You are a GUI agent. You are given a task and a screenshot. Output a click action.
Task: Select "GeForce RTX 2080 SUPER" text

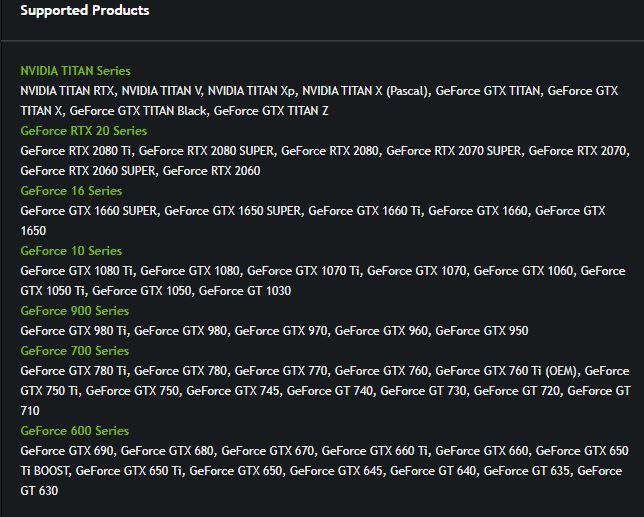point(206,151)
